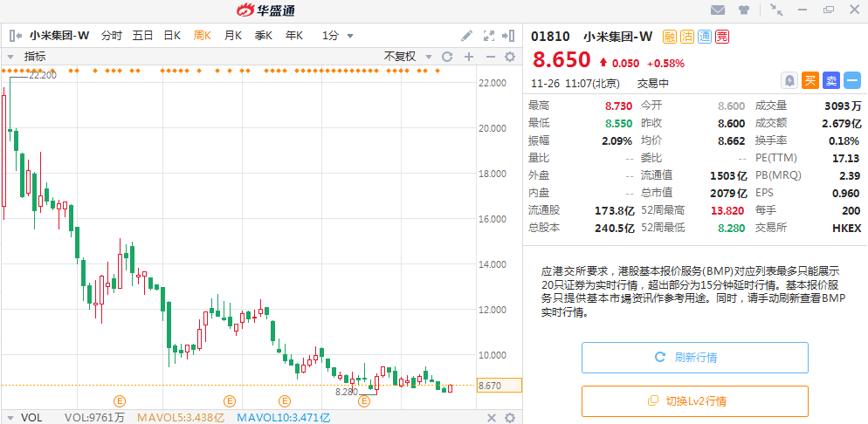Click the 成交额 value 2.679亿
The image size is (868, 424).
coord(842,123)
